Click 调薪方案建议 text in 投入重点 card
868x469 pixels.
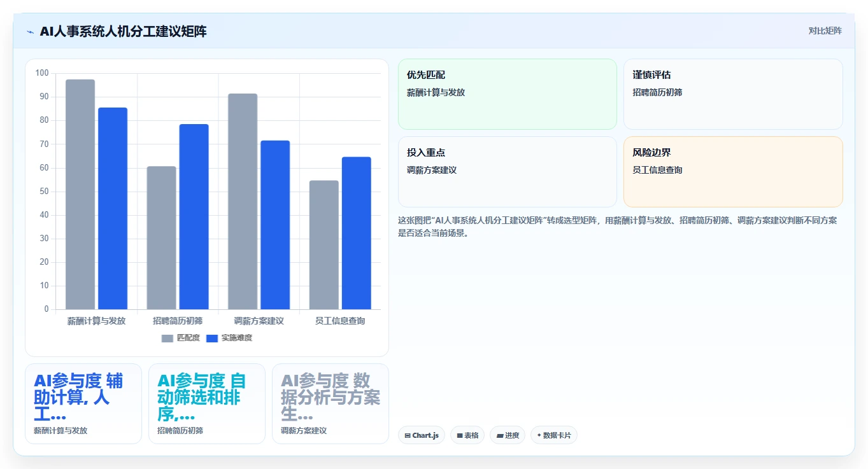[x=432, y=170]
